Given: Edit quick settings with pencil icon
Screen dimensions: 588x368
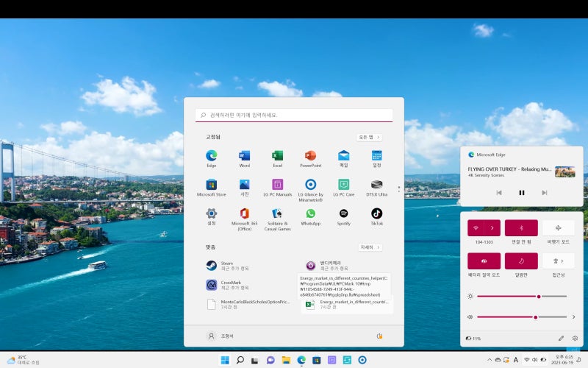Looking at the screenshot, I should click(x=561, y=339).
